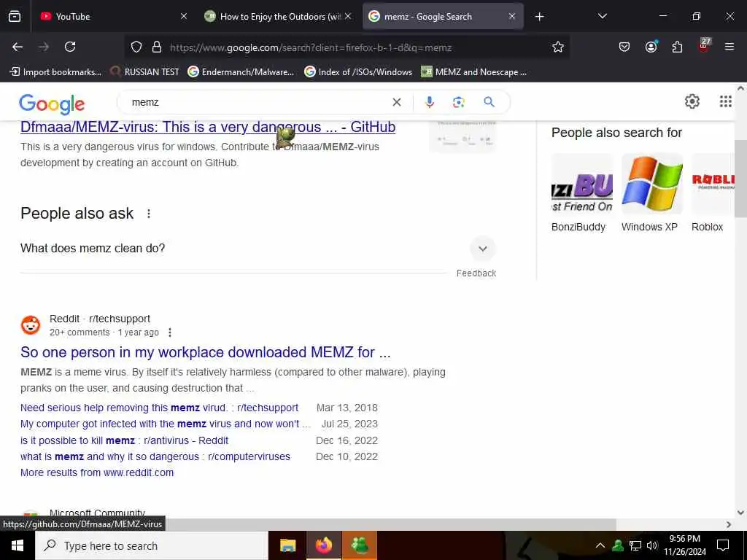Reload the current page
747x560 pixels.
click(70, 47)
